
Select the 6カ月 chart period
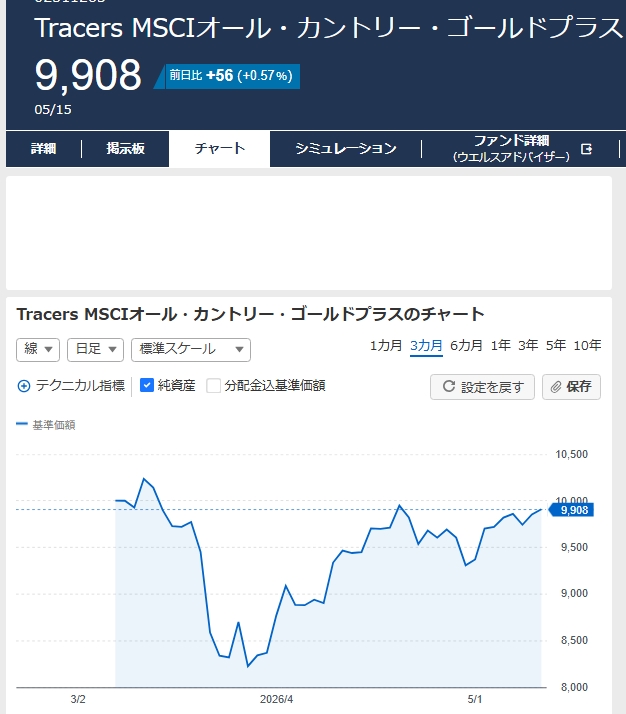tap(466, 346)
